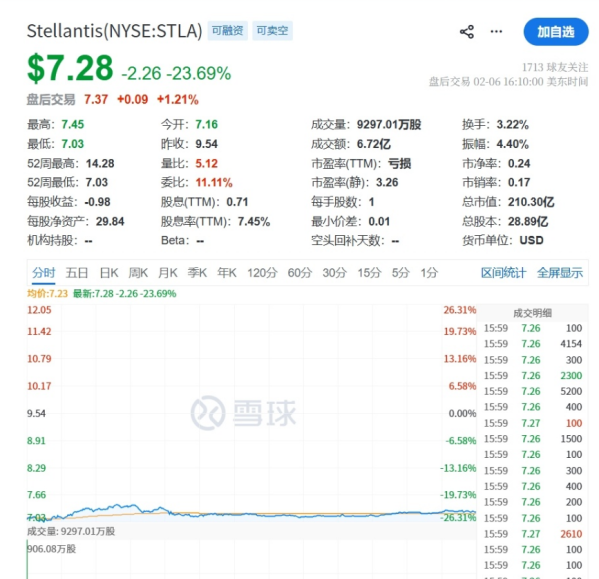
Task: Click the 成交额 value 6.72亿
Action: [374, 144]
